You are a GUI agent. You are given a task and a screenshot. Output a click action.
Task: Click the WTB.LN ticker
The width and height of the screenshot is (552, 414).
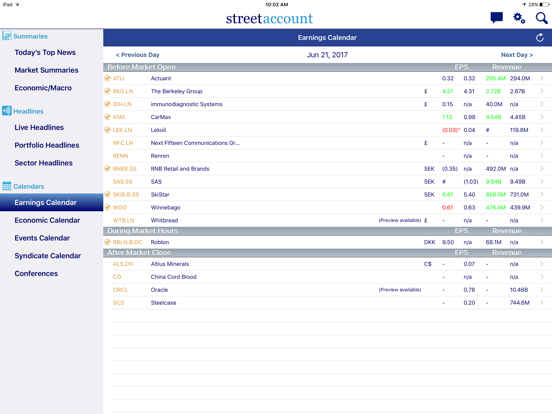coord(124,220)
